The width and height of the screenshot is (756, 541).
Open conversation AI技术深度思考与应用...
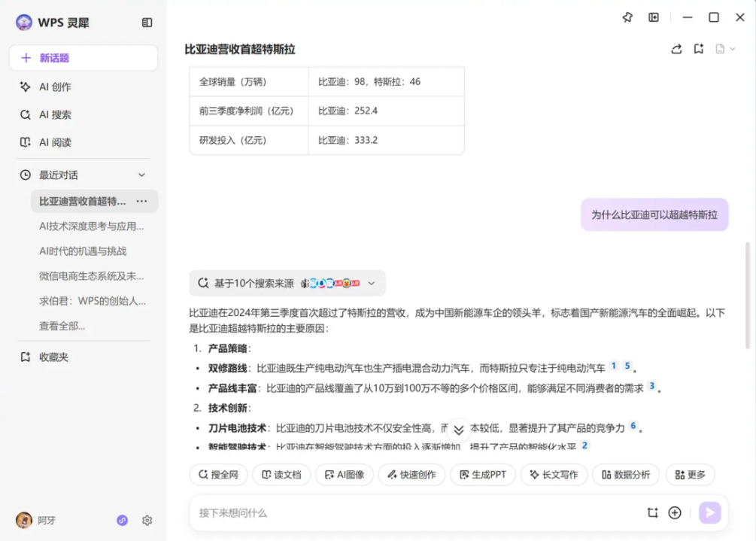pos(91,226)
